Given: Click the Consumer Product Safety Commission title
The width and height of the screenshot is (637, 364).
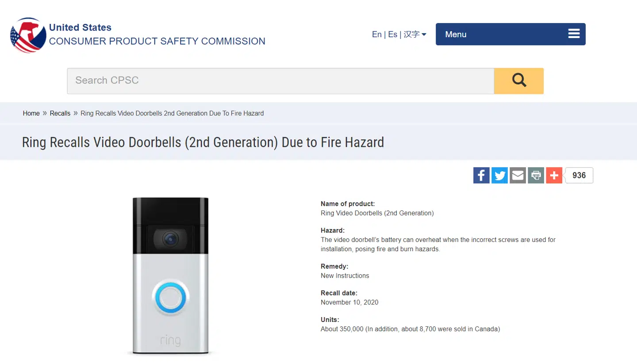Looking at the screenshot, I should click(157, 41).
